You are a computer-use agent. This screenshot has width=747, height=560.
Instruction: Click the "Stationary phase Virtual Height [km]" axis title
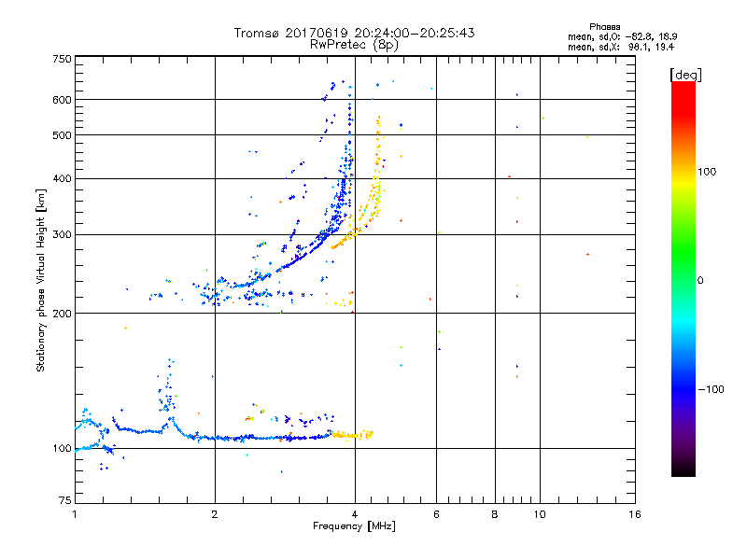(41, 280)
